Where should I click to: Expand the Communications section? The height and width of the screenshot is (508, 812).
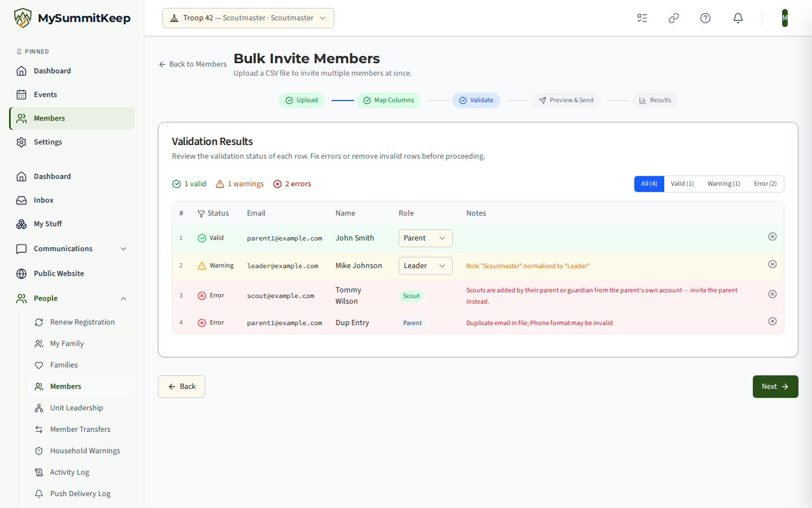[x=72, y=249]
